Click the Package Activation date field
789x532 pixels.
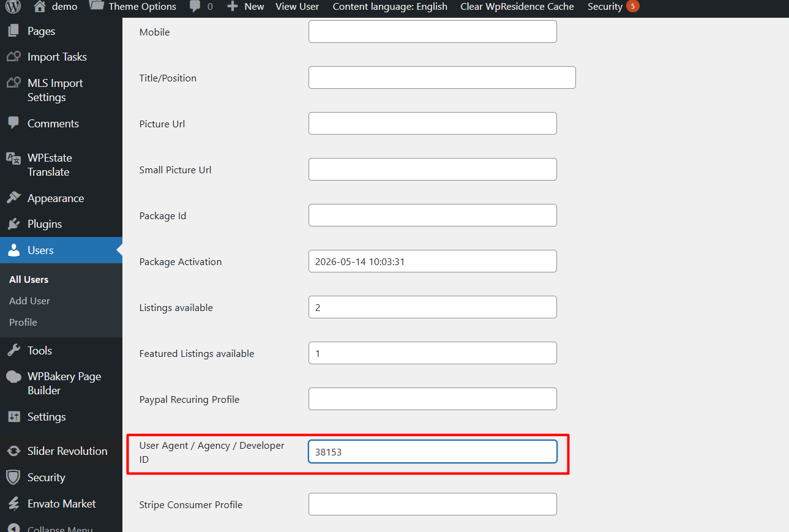coord(433,261)
